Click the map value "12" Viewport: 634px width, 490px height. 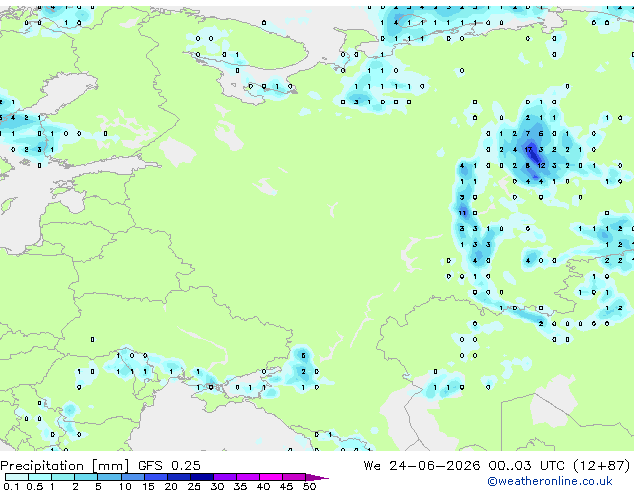point(541,165)
